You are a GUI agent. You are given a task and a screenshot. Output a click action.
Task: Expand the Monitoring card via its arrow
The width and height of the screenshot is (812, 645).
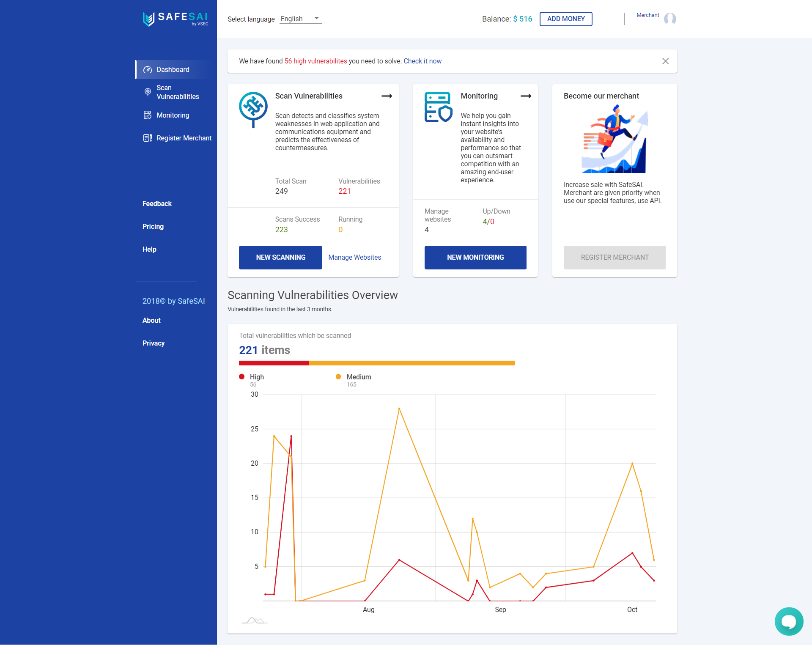pyautogui.click(x=527, y=96)
